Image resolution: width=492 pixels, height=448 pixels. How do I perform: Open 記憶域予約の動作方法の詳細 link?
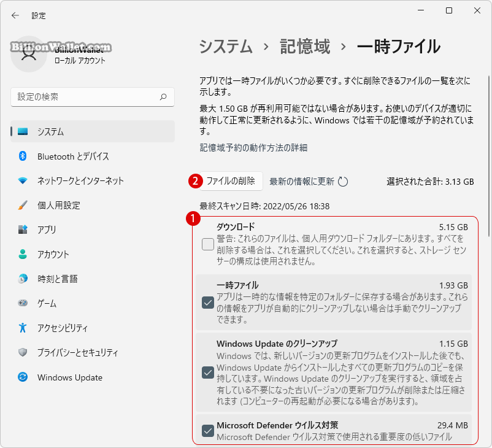[253, 147]
